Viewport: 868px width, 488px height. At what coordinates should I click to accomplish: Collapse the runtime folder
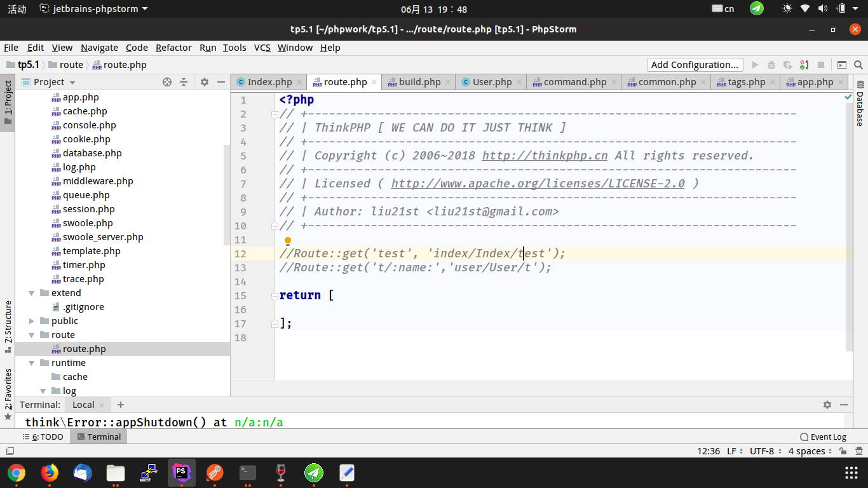[32, 363]
